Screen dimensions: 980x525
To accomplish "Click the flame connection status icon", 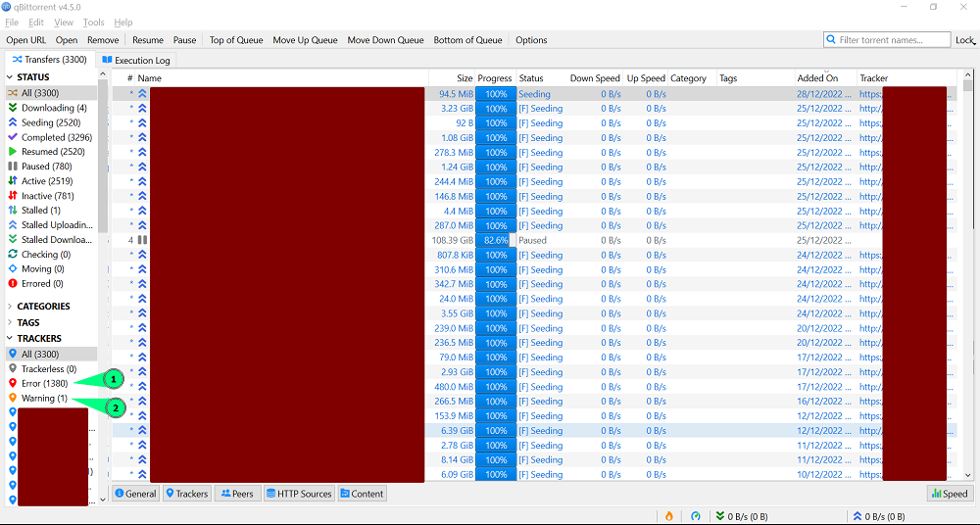I will click(668, 516).
